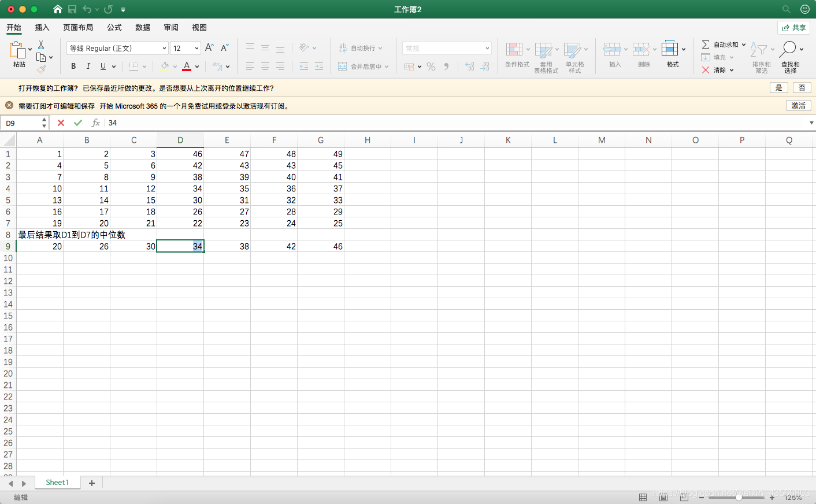Click the Name Box showing D9
The width and height of the screenshot is (816, 504).
coord(21,123)
